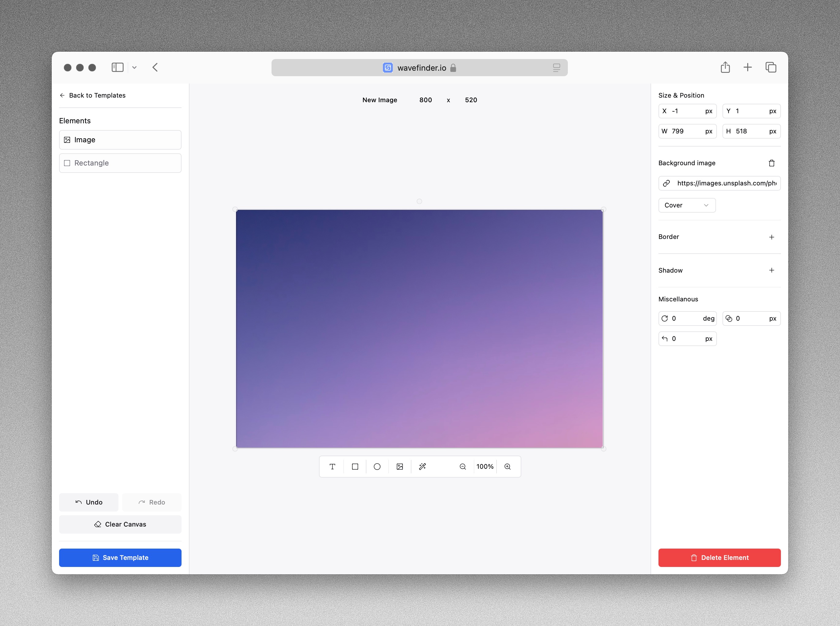840x626 pixels.
Task: Click the top-left resize handle of image
Action: (235, 209)
